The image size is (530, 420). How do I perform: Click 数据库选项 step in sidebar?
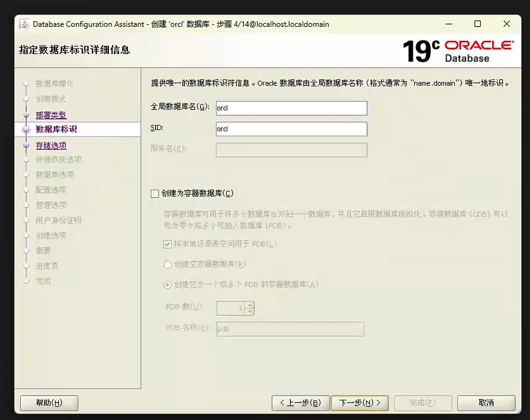click(55, 175)
